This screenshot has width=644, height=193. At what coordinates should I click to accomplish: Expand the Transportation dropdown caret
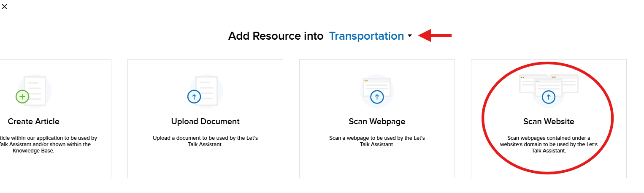pos(410,36)
